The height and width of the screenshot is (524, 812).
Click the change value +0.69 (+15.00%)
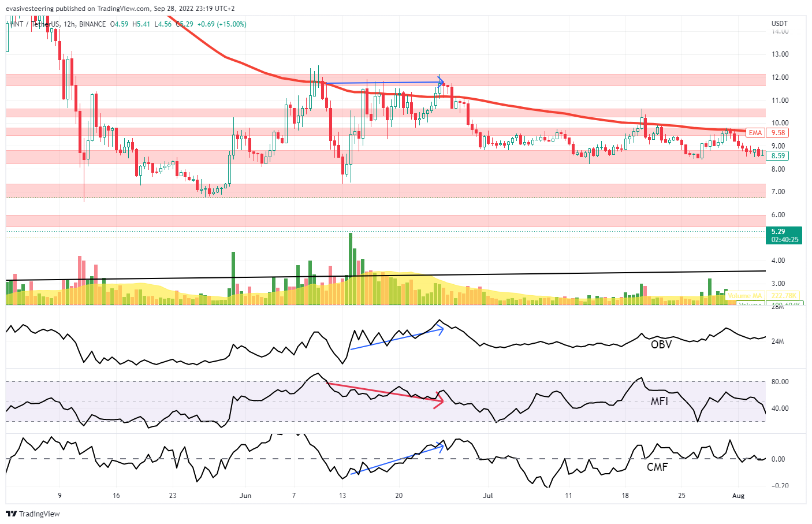click(222, 24)
